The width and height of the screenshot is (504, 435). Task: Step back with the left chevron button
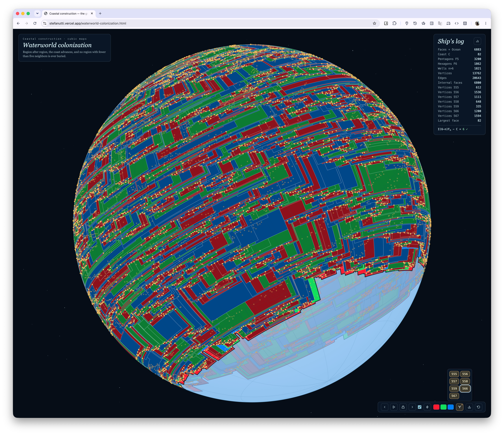coord(385,407)
